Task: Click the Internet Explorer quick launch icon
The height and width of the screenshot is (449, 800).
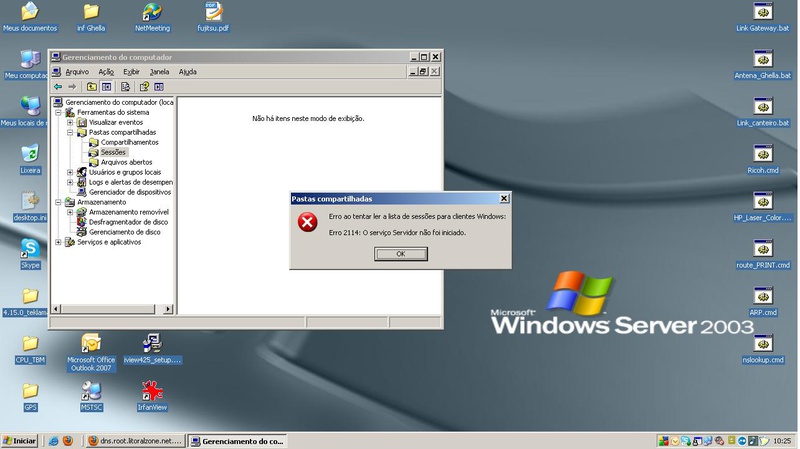Action: tap(53, 441)
